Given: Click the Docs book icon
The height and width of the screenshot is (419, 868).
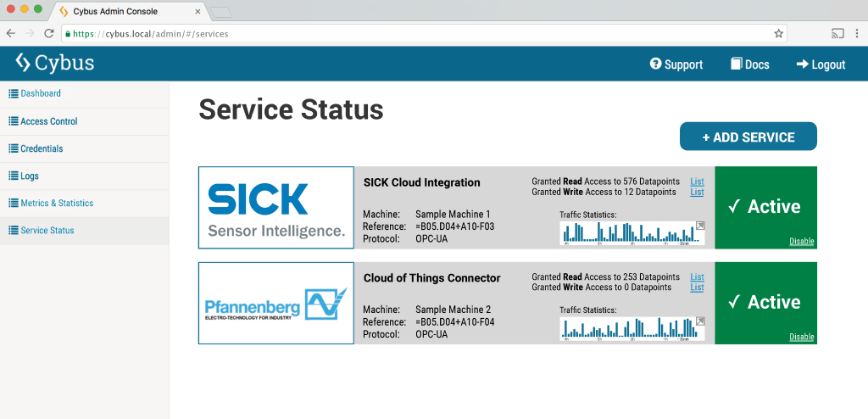Looking at the screenshot, I should tap(737, 64).
